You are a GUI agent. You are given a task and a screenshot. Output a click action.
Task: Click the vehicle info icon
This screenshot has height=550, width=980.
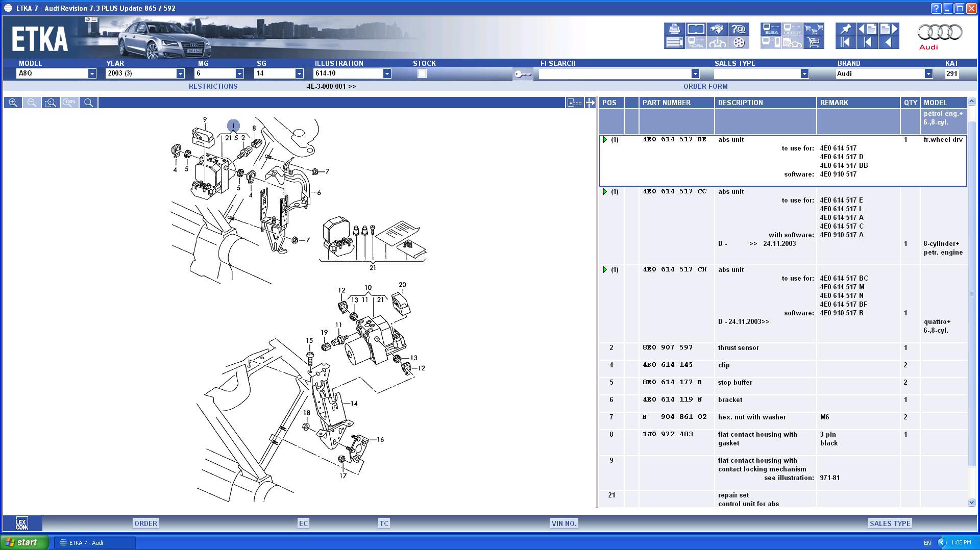point(717,42)
